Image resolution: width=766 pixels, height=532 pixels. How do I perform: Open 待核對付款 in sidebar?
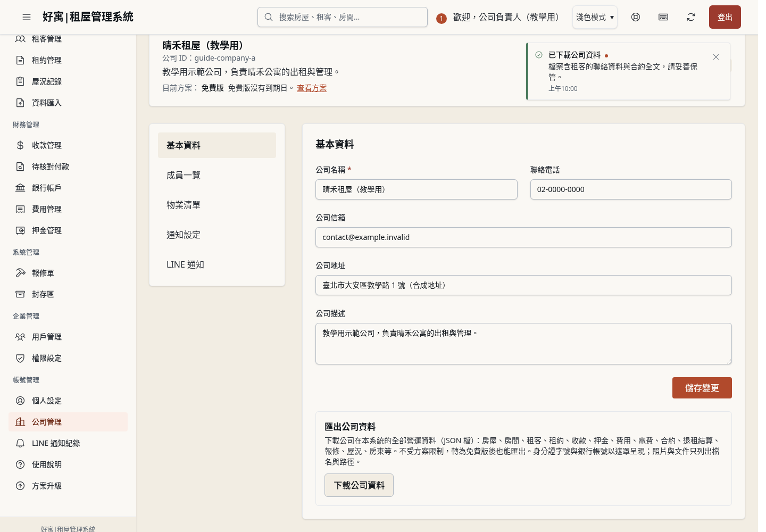(x=68, y=167)
